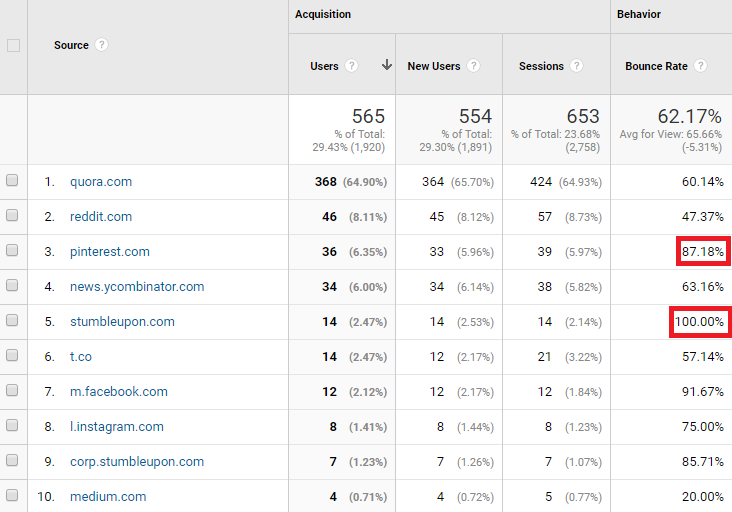Open the medium.com source link
Viewport: 732px width, 512px height.
(x=108, y=497)
